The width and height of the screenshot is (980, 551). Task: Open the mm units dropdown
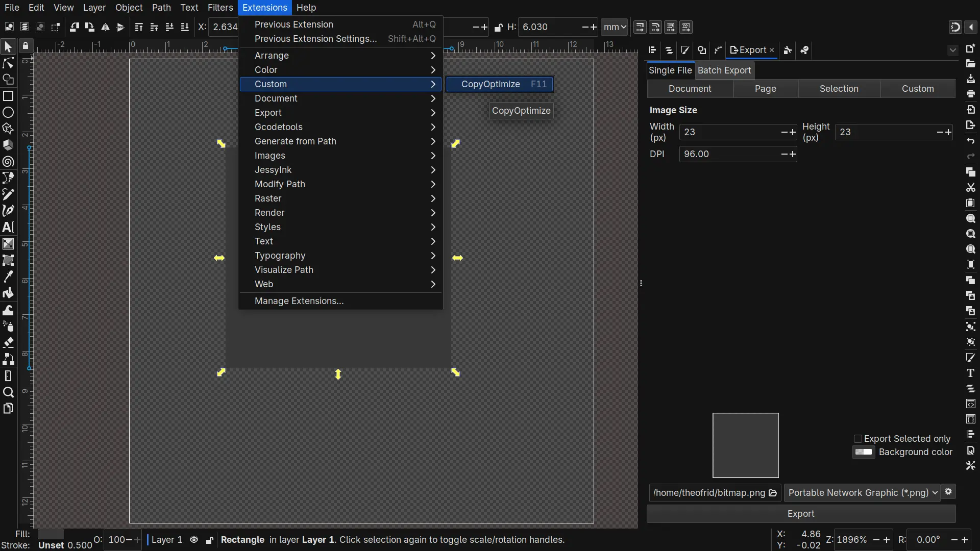[614, 27]
